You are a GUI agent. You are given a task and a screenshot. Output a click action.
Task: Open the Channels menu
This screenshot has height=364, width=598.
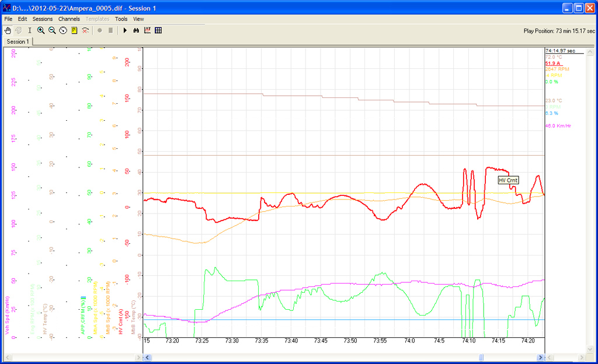point(69,19)
